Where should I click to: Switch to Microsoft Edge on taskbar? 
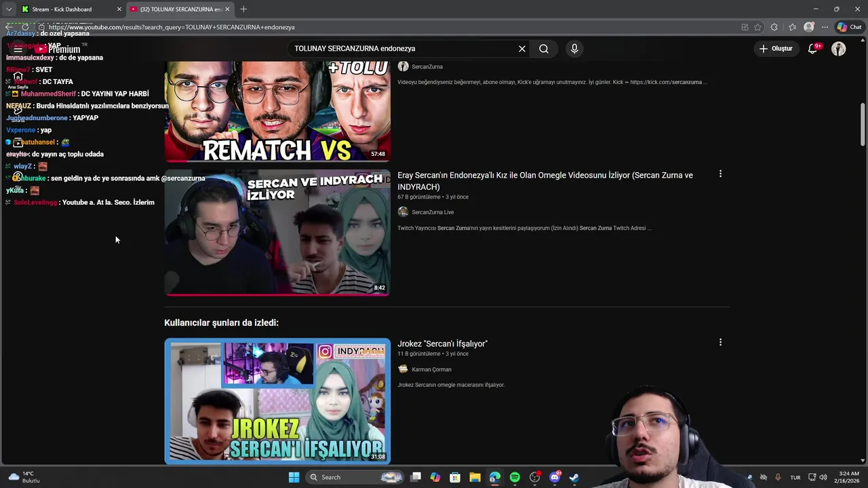495,477
